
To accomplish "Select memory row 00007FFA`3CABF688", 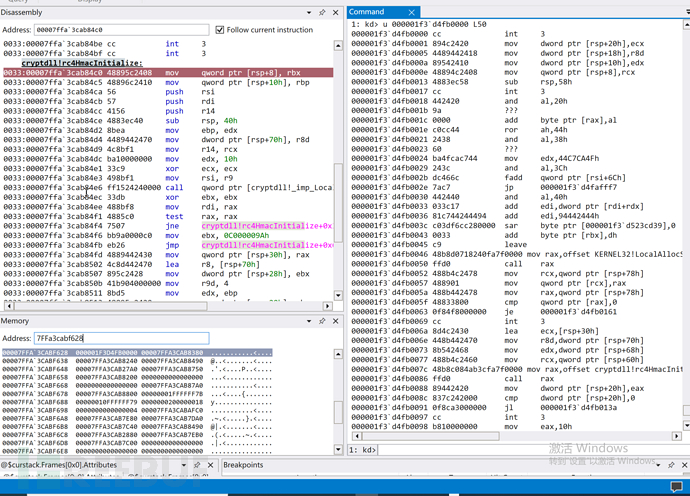I will click(x=137, y=402).
